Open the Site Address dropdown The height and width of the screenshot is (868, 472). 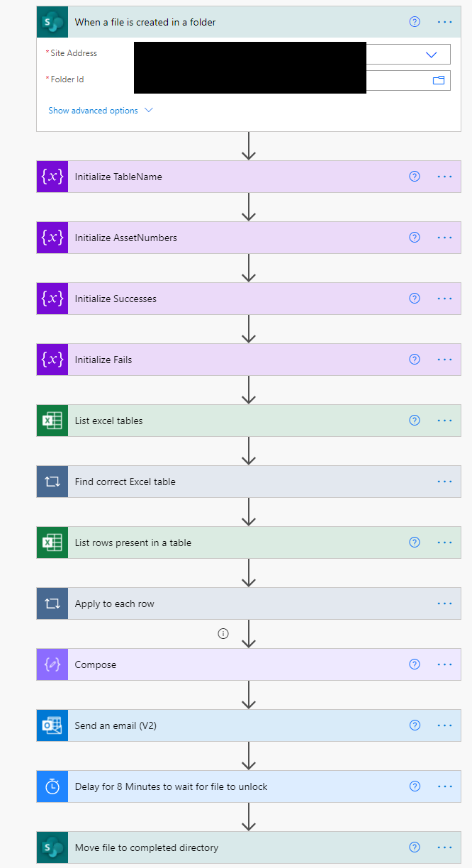[x=431, y=54]
